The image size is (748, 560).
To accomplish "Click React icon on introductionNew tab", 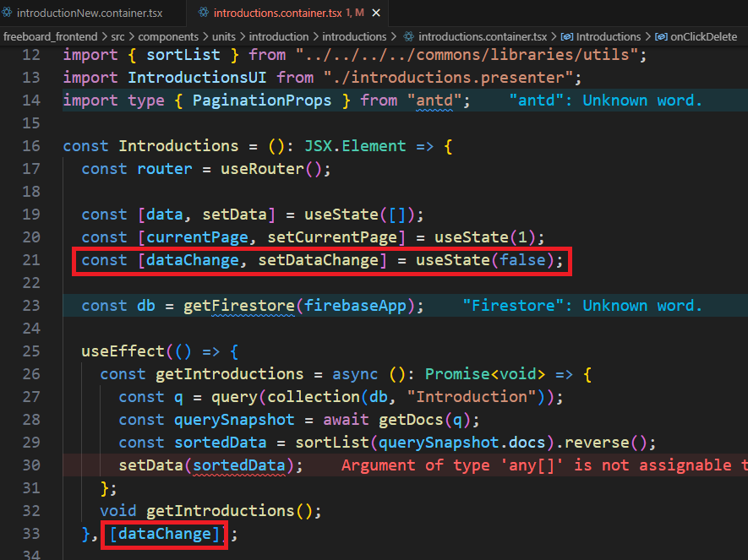I will pyautogui.click(x=7, y=13).
